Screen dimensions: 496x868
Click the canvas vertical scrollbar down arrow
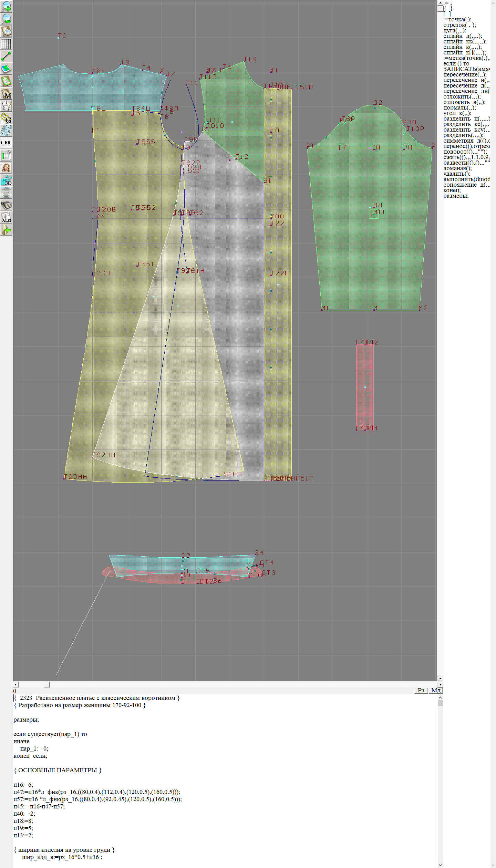[x=440, y=679]
